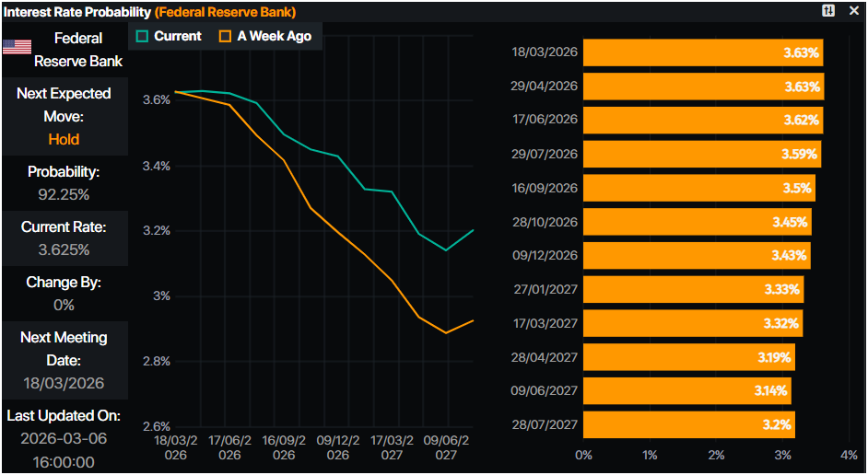This screenshot has width=868, height=475.
Task: Click the 17/06/2026 bar at 3.62%
Action: [x=702, y=121]
